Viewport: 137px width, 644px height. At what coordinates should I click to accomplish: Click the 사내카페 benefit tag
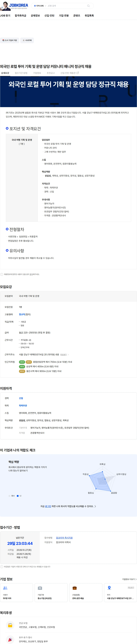(x=27, y=40)
